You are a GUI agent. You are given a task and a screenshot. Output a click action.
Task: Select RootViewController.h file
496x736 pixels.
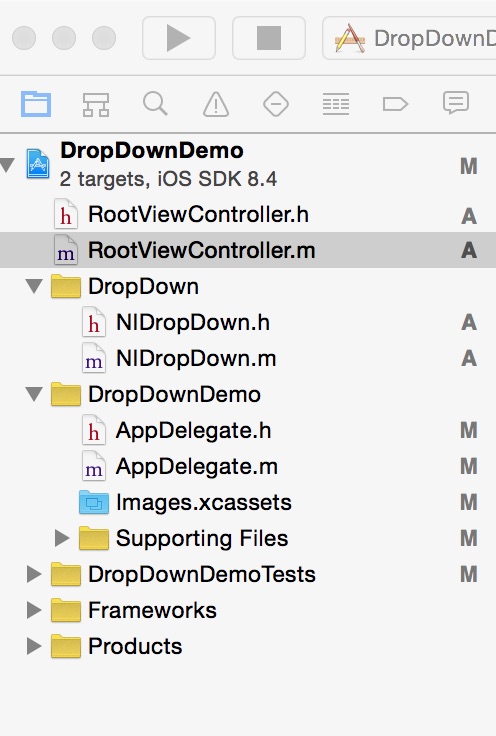(248, 215)
